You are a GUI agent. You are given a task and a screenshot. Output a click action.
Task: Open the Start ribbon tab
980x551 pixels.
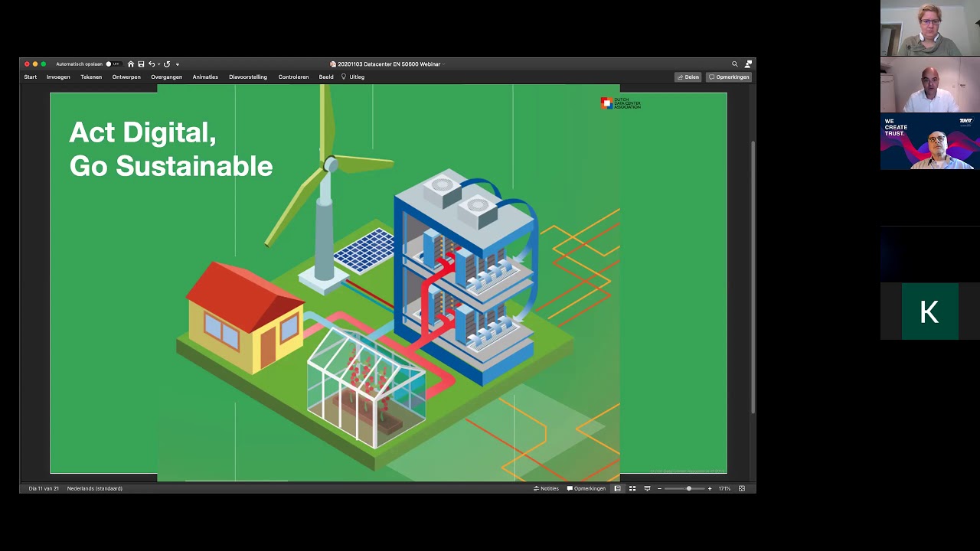coord(31,77)
